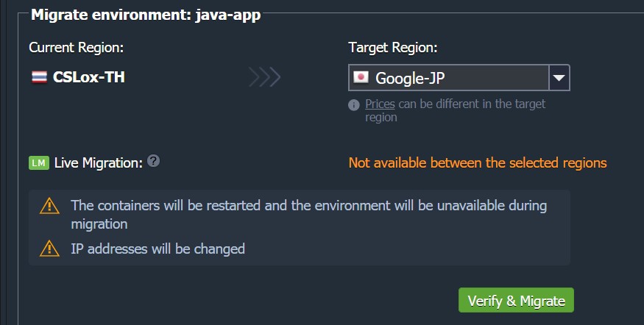644x325 pixels.
Task: Click the Thailand flag icon beside CSLox-TH
Action: point(40,76)
